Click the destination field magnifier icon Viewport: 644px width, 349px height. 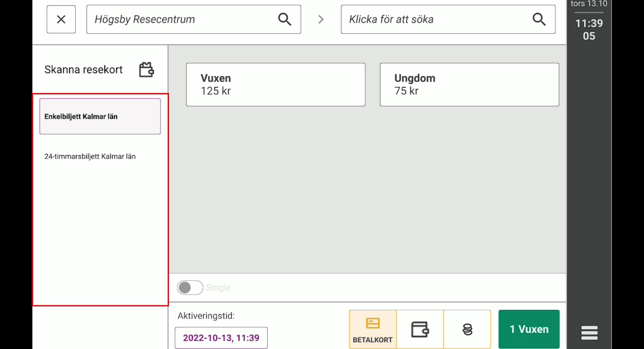(x=539, y=19)
